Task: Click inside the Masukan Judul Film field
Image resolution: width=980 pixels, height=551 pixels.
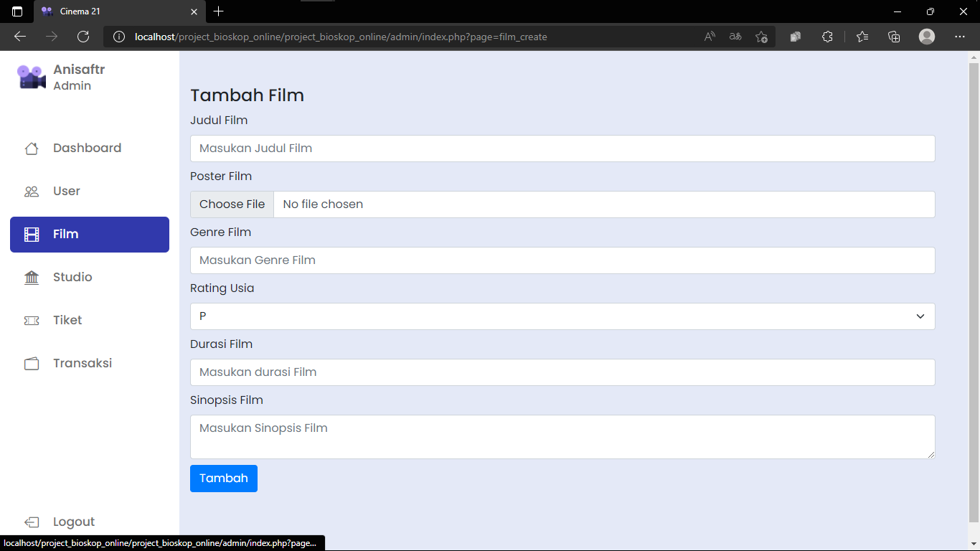Action: (x=562, y=148)
